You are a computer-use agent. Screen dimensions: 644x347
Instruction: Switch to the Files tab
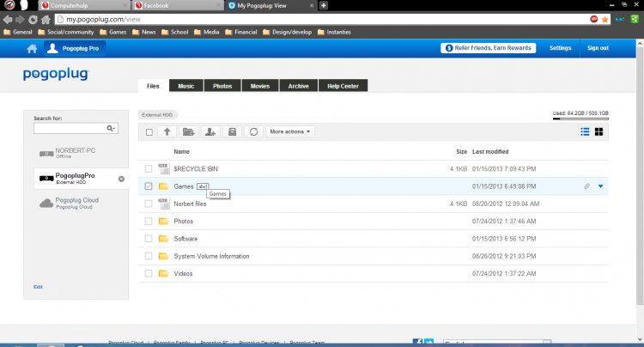(x=153, y=86)
